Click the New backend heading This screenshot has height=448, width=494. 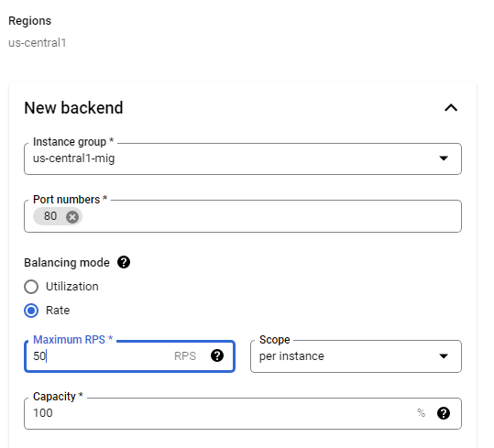pos(73,108)
